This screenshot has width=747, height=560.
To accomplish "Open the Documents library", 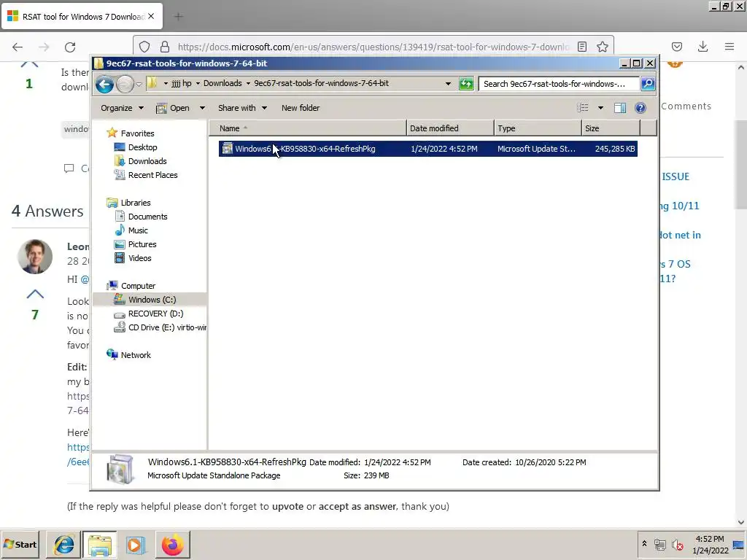I will [x=147, y=216].
